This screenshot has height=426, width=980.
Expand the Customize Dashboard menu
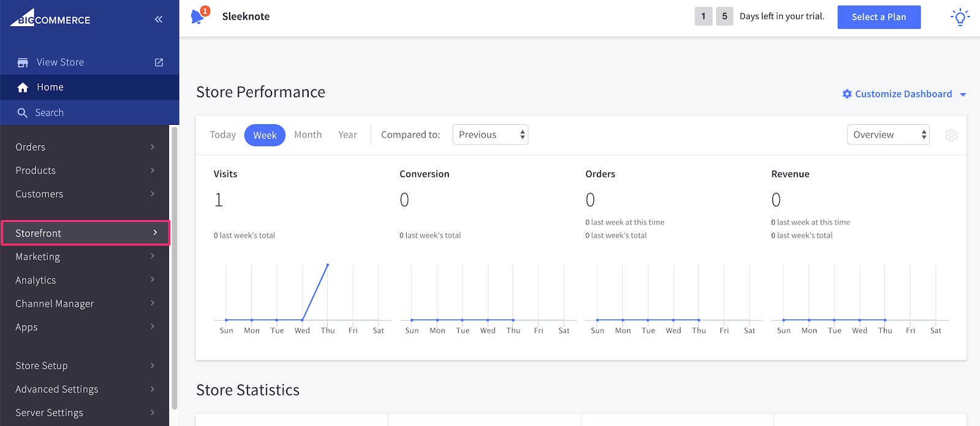click(904, 94)
